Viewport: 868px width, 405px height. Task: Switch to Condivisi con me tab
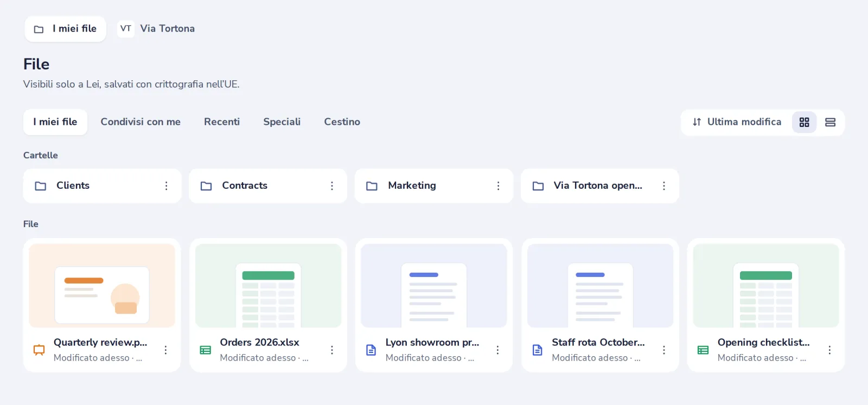point(141,122)
